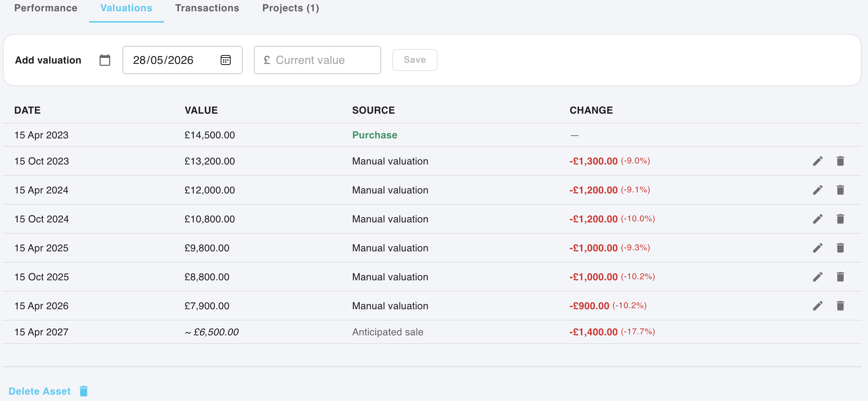Click the £13,200.00 value cell

(210, 161)
